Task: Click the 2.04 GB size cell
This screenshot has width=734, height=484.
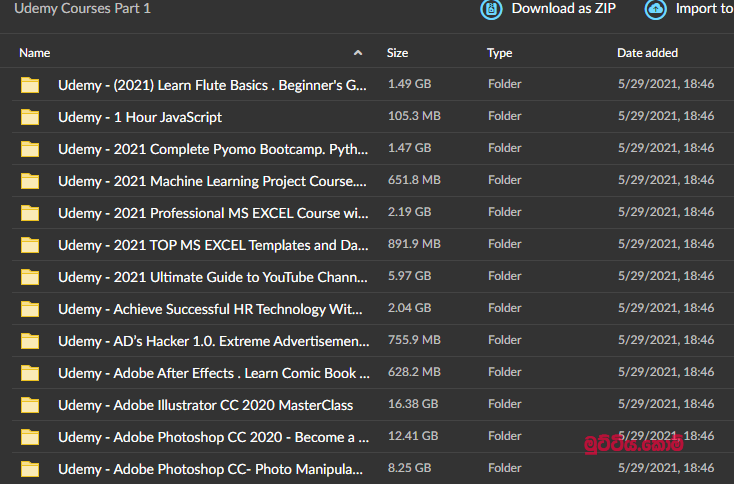Action: pos(410,308)
